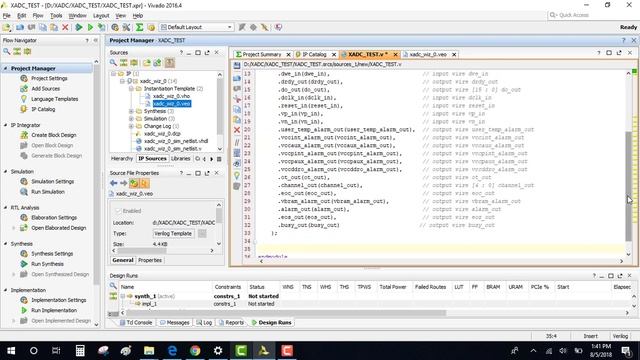Select the xadc_wiz_0.vho file in Sources
The image size is (640, 360).
(171, 96)
